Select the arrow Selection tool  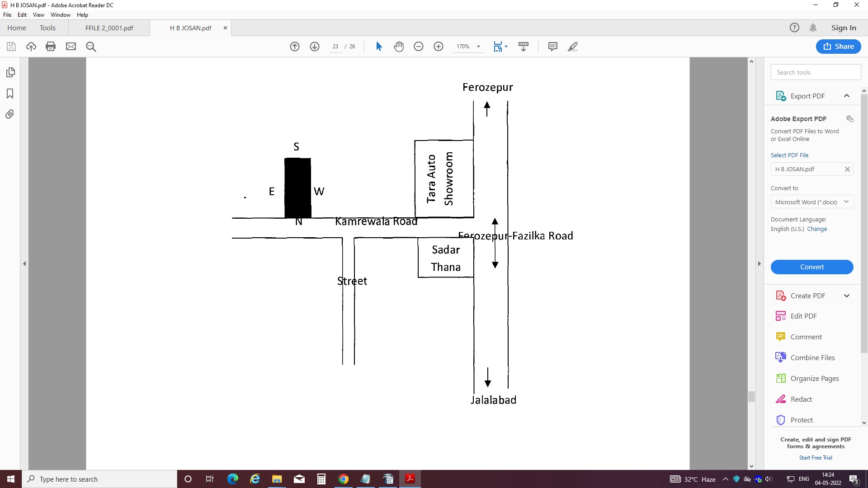[x=379, y=47]
